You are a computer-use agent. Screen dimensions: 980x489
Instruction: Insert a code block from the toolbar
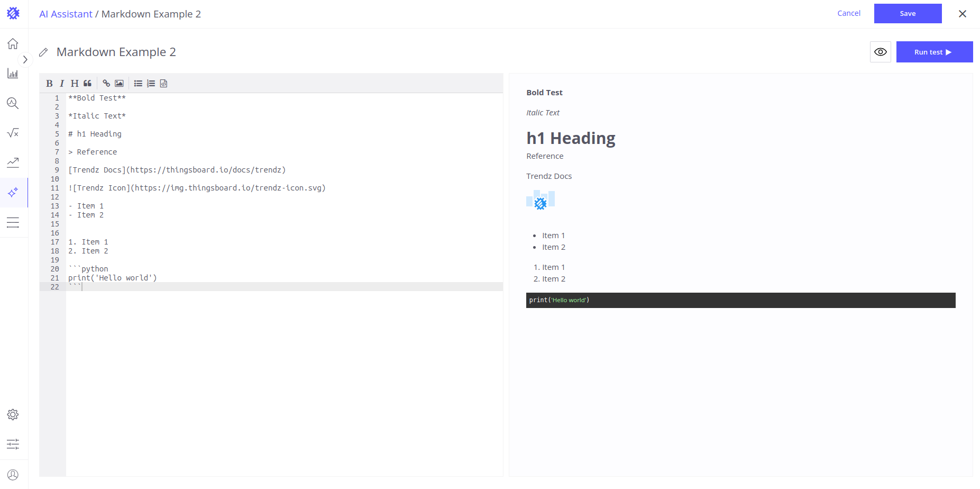163,84
